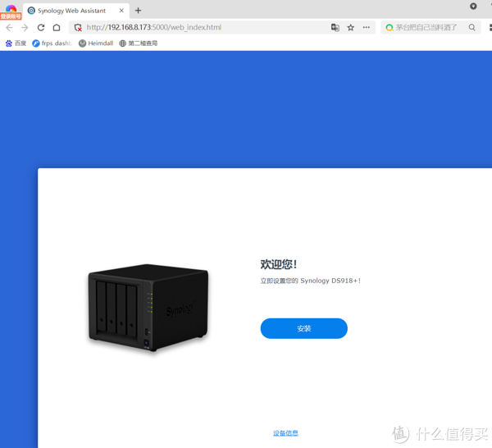Click the insecure site shield icon

[78, 28]
